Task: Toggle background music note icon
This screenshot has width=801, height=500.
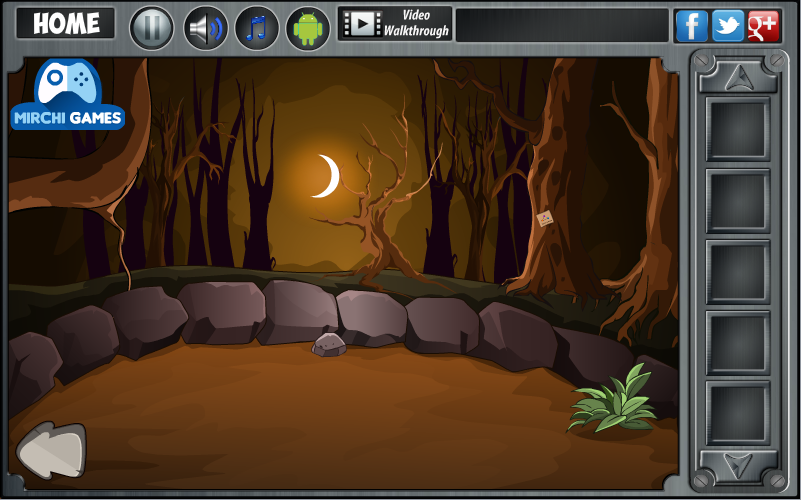Action: (256, 28)
